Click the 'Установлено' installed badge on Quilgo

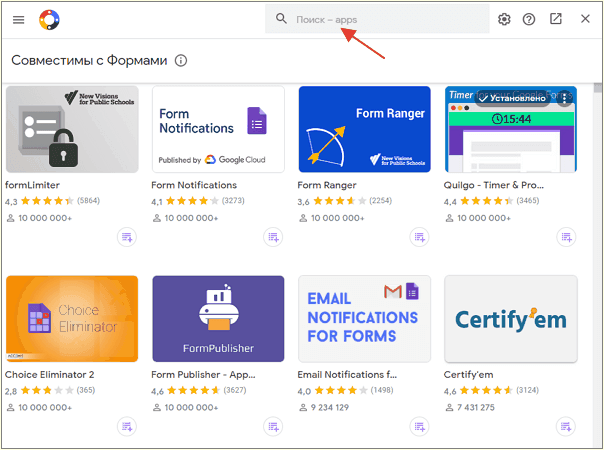(x=513, y=98)
